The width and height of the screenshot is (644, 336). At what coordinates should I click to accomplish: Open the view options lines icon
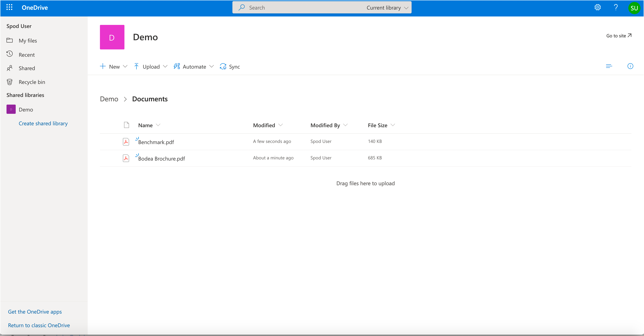click(609, 66)
